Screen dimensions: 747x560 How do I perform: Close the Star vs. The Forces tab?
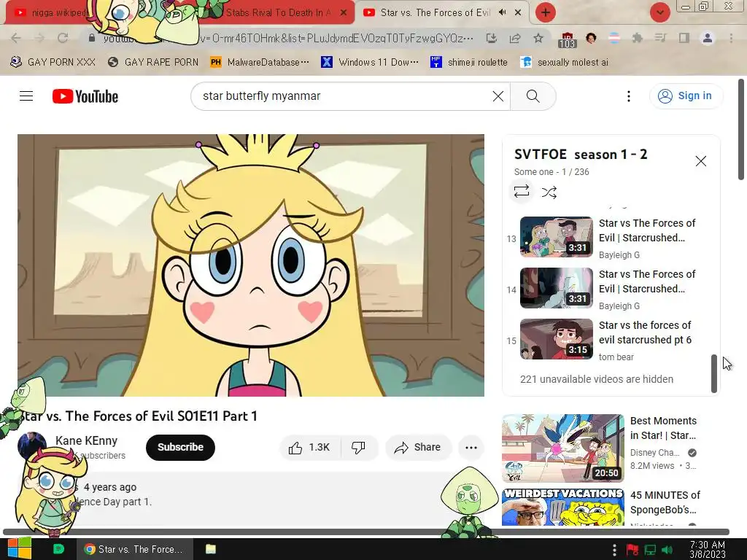click(x=518, y=13)
